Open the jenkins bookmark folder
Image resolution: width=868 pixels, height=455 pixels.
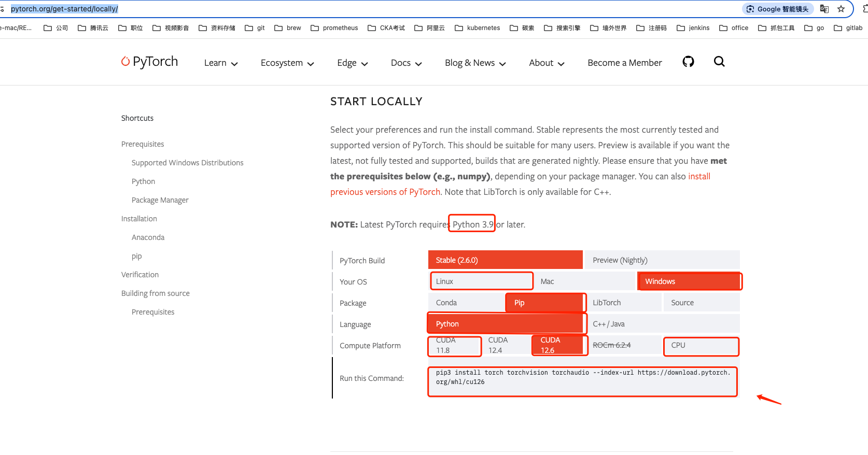coord(693,28)
